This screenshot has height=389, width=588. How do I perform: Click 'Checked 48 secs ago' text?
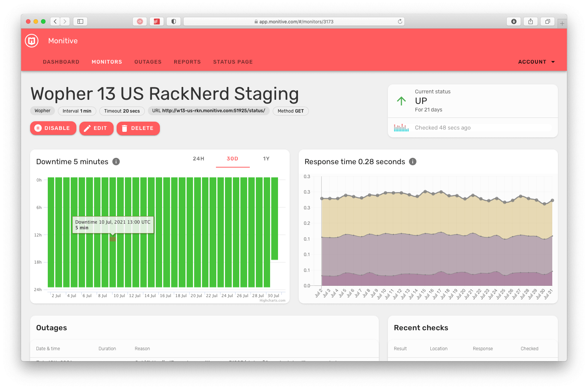pos(443,128)
